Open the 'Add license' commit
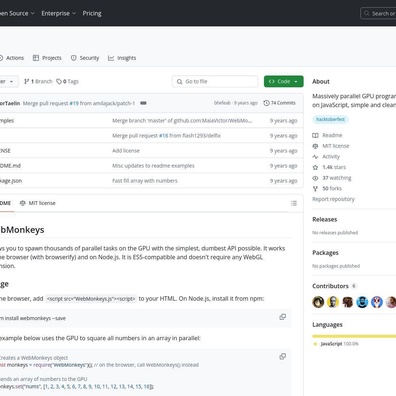Viewport: 396px width, 396px height. [126, 151]
